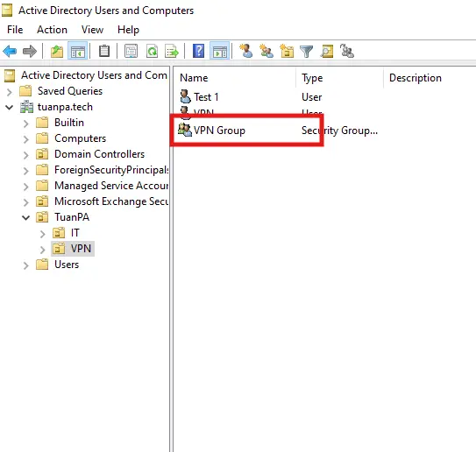This screenshot has width=476, height=452.
Task: Click the Refresh toolbar icon
Action: coord(152,51)
